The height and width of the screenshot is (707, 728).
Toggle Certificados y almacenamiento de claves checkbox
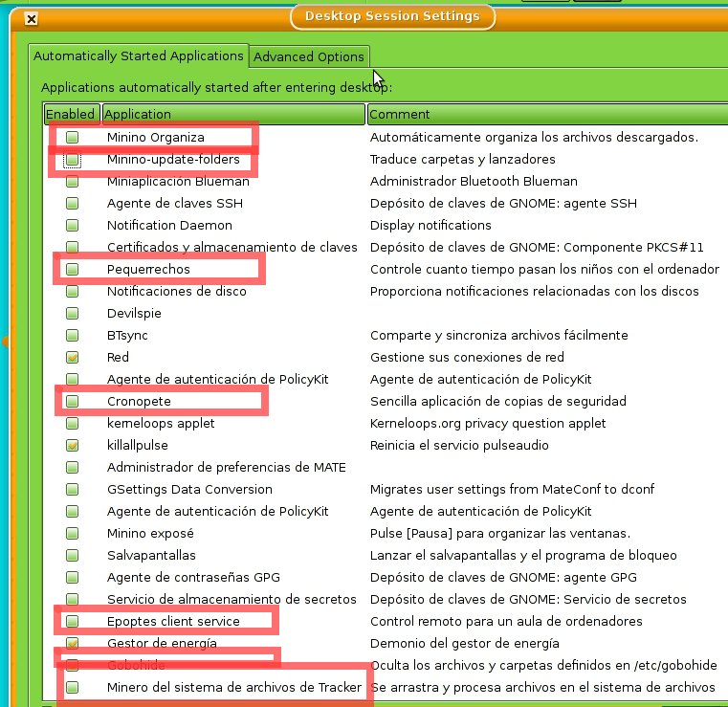click(72, 247)
